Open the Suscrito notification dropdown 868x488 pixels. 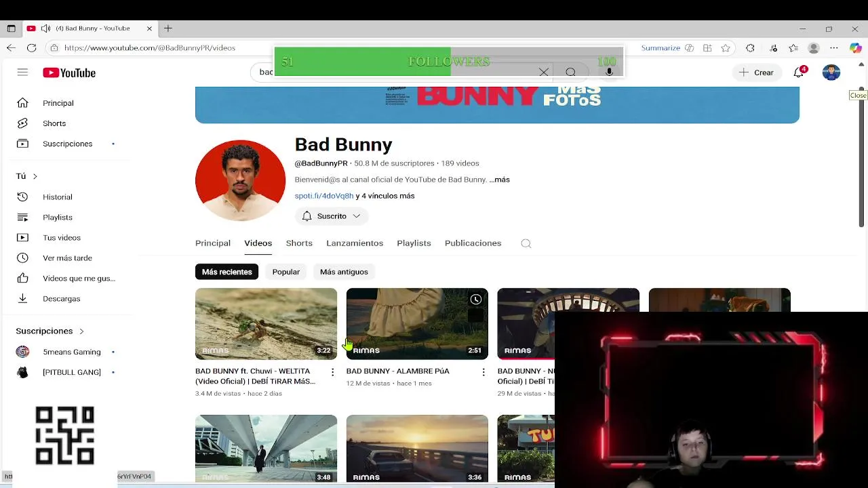coord(331,216)
